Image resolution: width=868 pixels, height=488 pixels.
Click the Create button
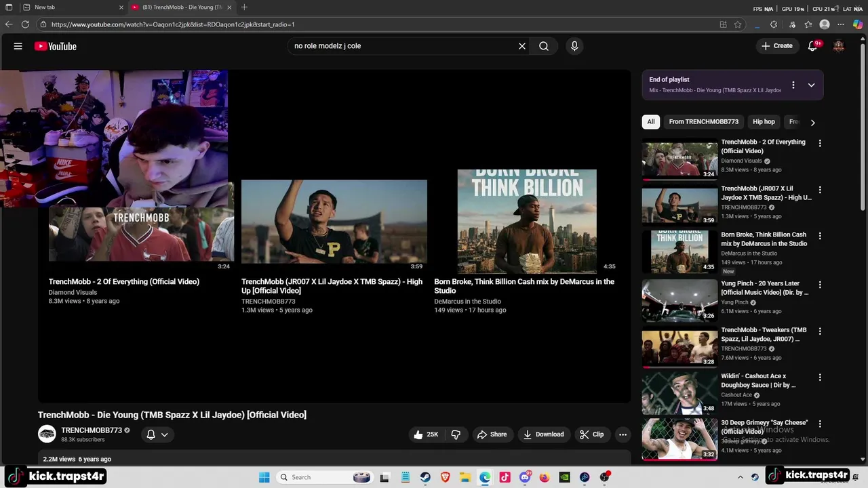point(776,46)
